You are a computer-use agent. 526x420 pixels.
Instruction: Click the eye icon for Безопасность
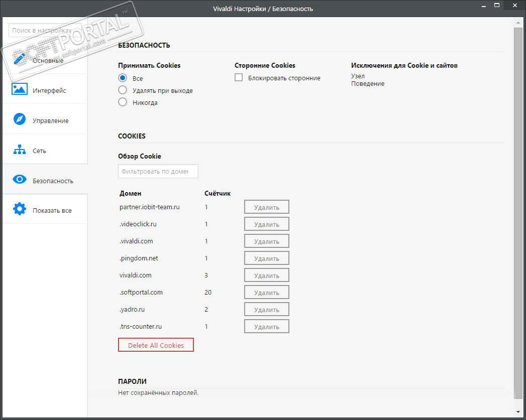point(19,180)
